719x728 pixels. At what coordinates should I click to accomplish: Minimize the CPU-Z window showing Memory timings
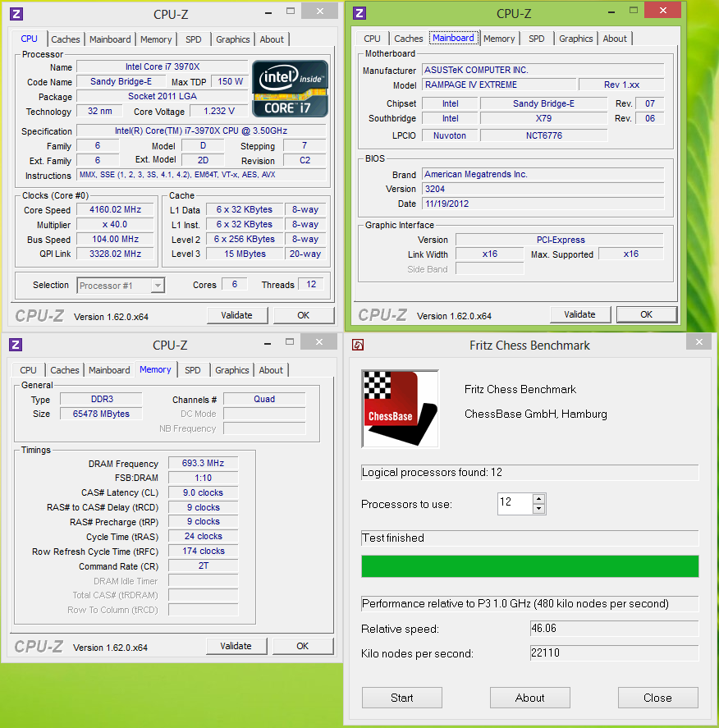pyautogui.click(x=267, y=344)
